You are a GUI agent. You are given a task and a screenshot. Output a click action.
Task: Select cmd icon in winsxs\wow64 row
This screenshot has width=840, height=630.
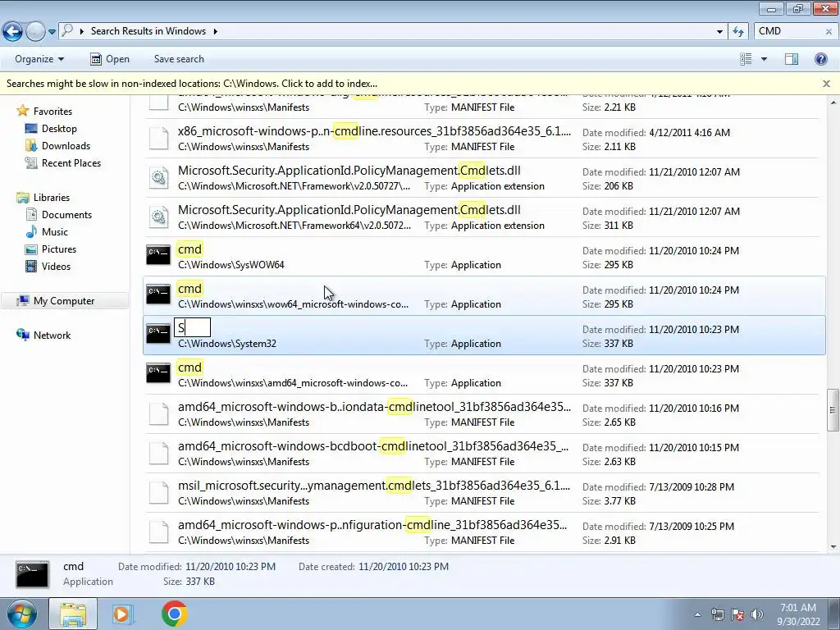[x=158, y=294]
